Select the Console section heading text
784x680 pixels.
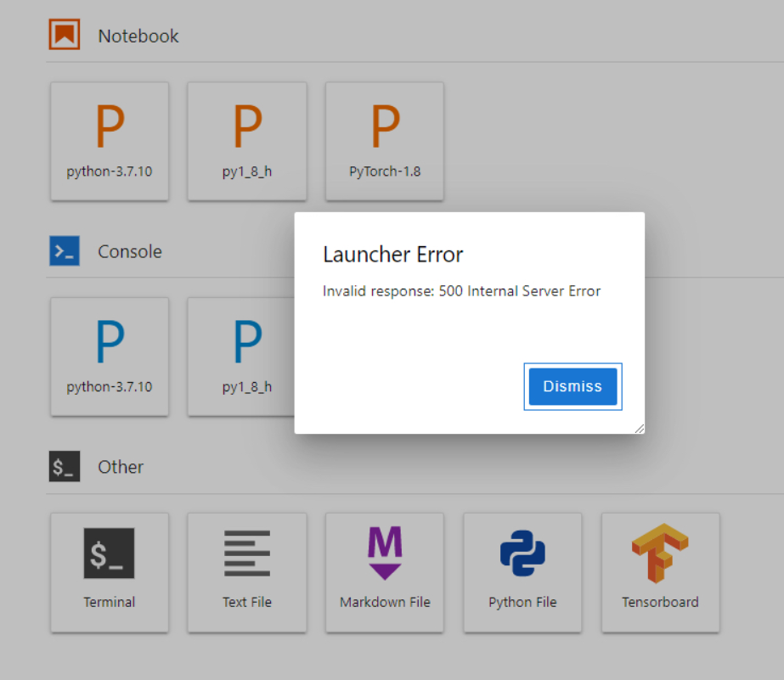point(129,251)
